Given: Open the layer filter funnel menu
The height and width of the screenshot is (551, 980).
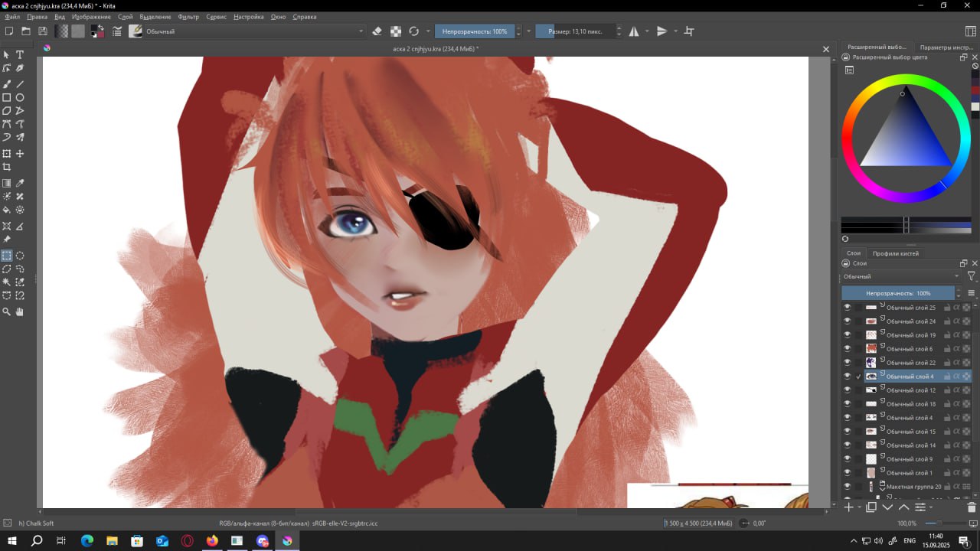Looking at the screenshot, I should pos(972,276).
